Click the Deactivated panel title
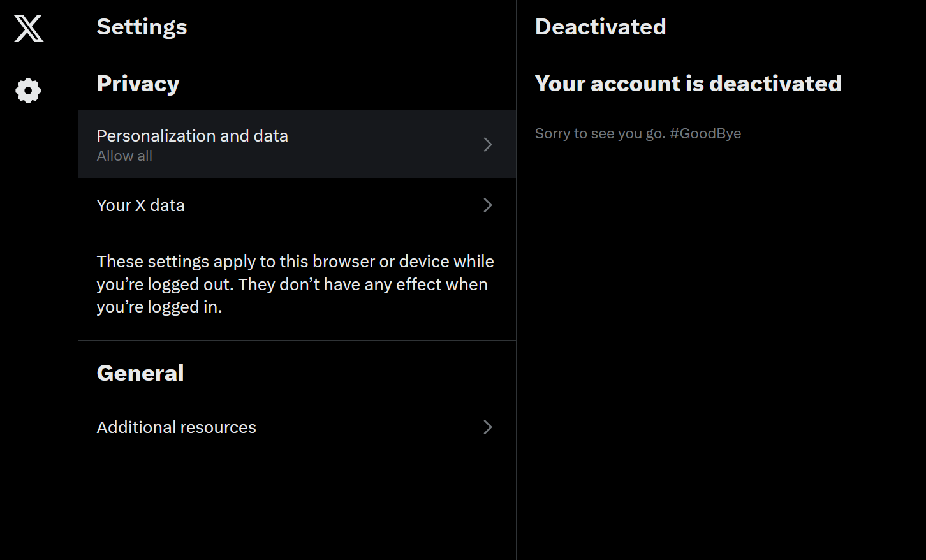926x560 pixels. click(600, 27)
